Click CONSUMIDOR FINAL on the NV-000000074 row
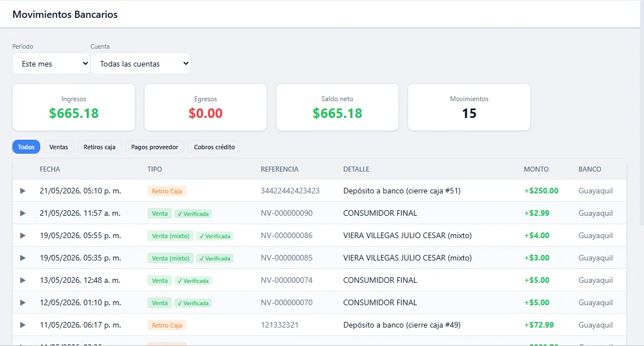Screen dimensions: 644x346 coord(380,280)
